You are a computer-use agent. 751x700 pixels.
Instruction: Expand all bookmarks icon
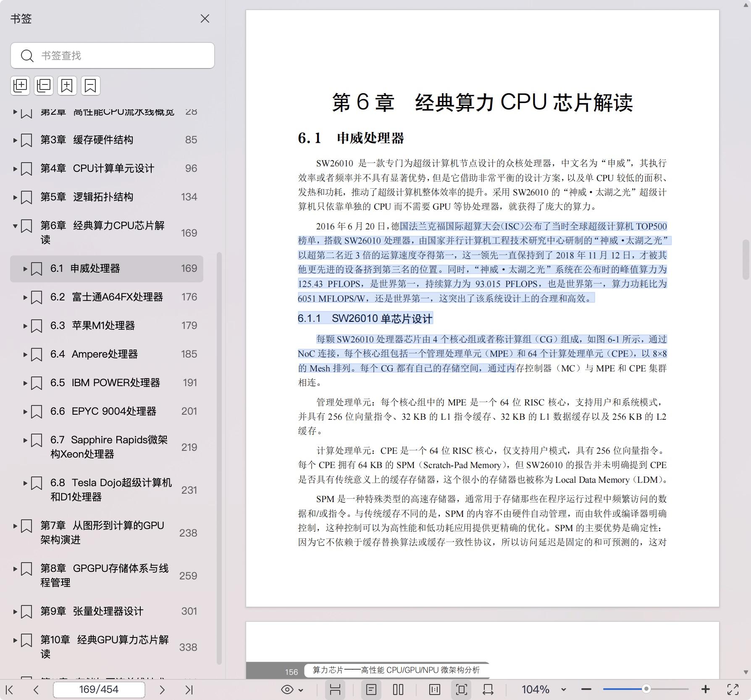(20, 86)
